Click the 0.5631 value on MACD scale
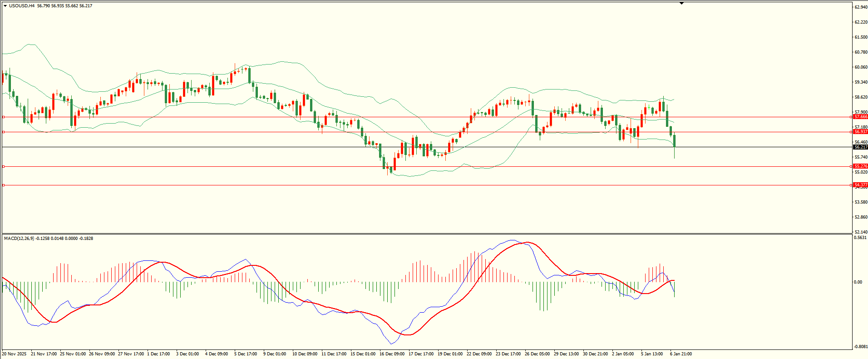The height and width of the screenshot is (359, 868). 860,238
